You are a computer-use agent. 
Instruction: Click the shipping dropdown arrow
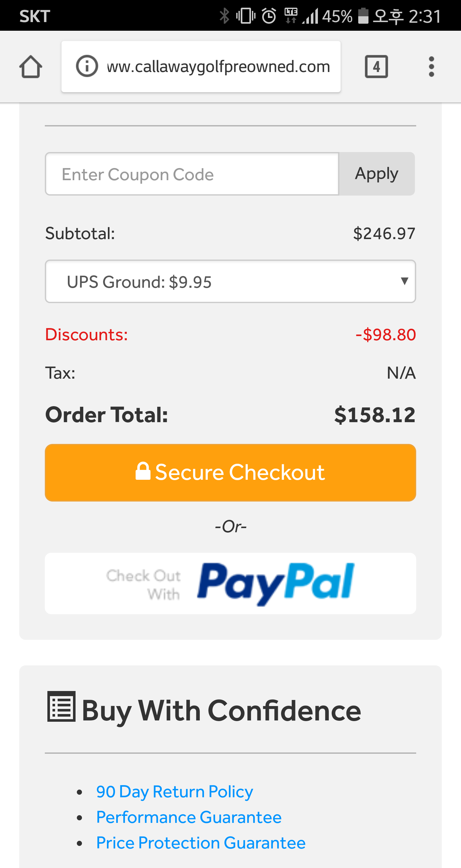pyautogui.click(x=404, y=281)
